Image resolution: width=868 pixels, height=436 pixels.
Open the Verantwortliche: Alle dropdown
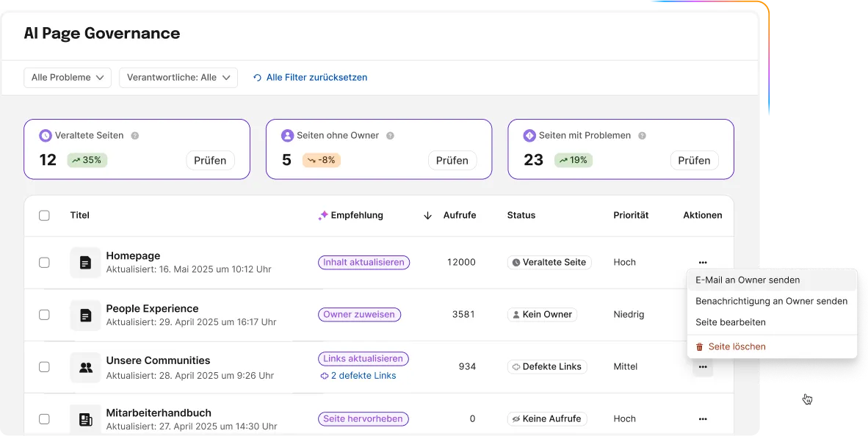click(x=178, y=77)
